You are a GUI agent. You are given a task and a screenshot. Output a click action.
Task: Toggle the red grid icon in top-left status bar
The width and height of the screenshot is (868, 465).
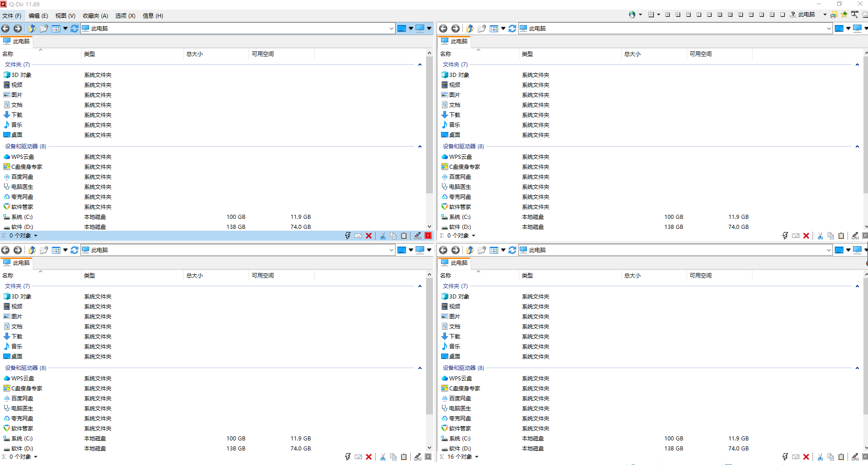pos(428,236)
